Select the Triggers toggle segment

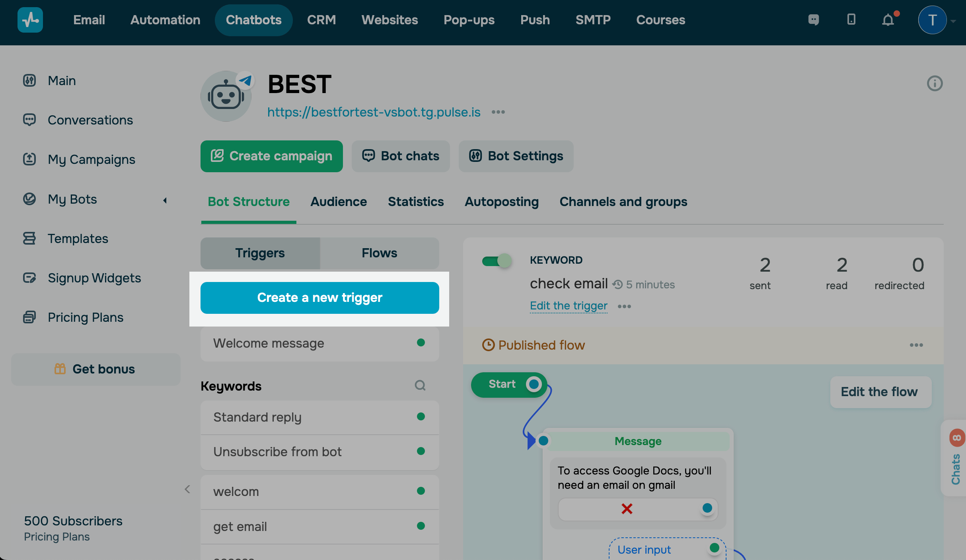pyautogui.click(x=260, y=253)
